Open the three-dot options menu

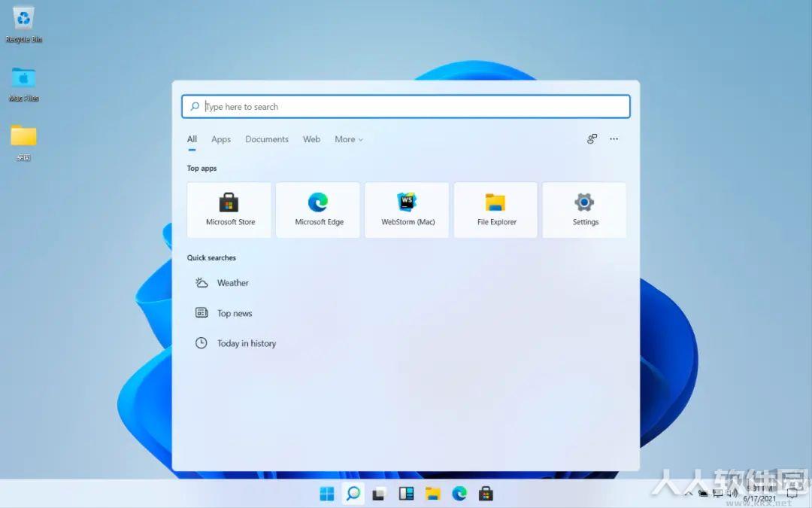click(x=614, y=139)
